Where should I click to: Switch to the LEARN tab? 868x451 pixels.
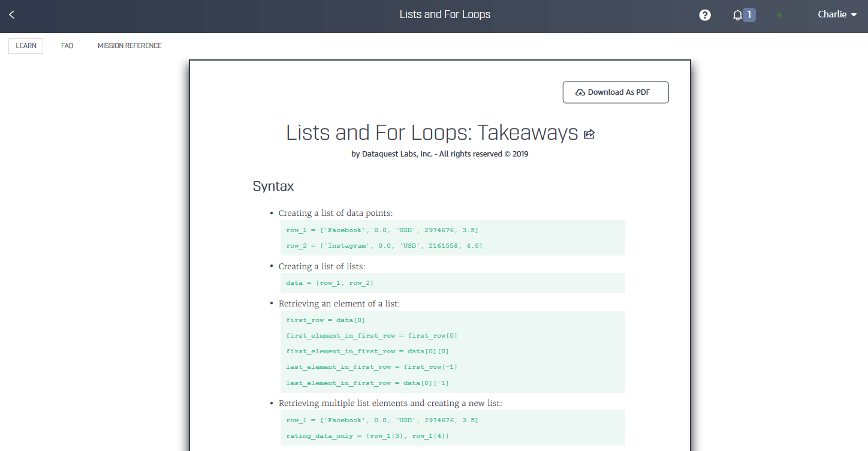(26, 46)
